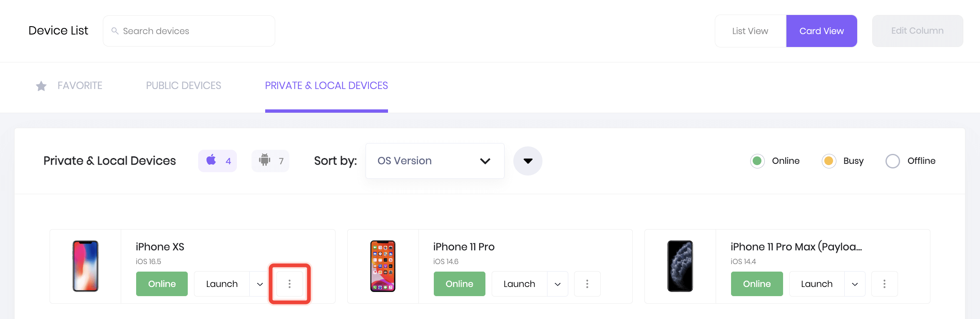Switch to the Public Devices tab

pyautogui.click(x=183, y=86)
